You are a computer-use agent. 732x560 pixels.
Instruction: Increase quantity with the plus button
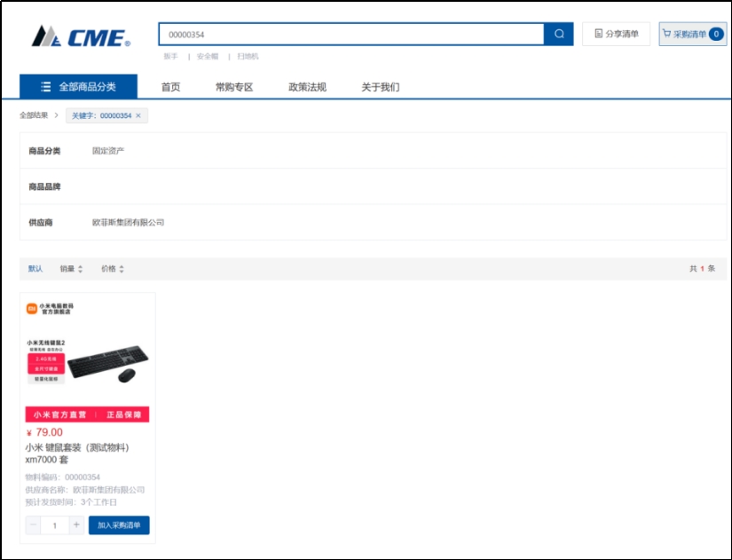[x=76, y=525]
